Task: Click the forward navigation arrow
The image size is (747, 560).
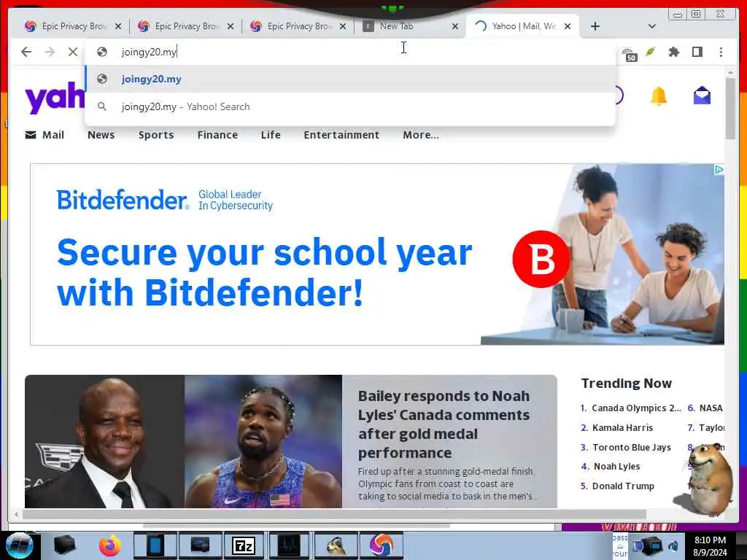Action: pyautogui.click(x=50, y=52)
